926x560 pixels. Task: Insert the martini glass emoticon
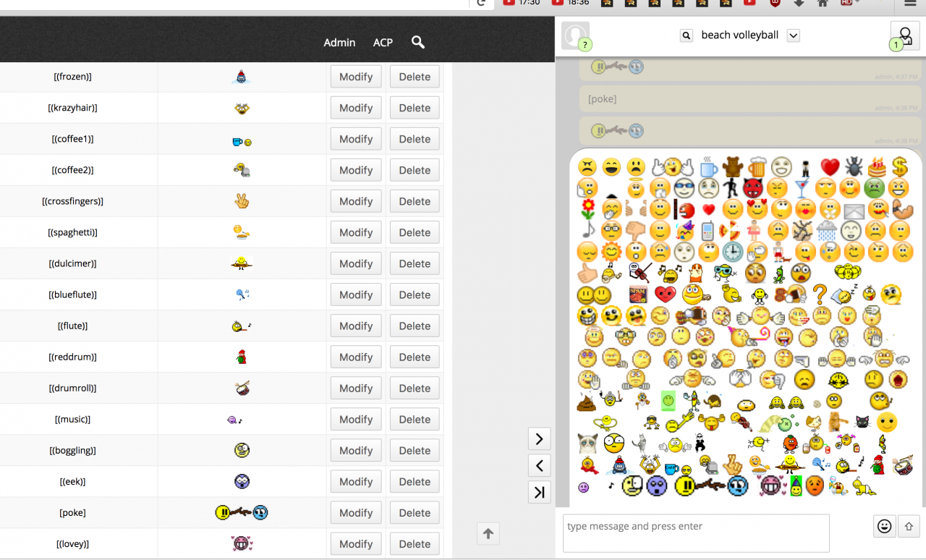pyautogui.click(x=802, y=189)
